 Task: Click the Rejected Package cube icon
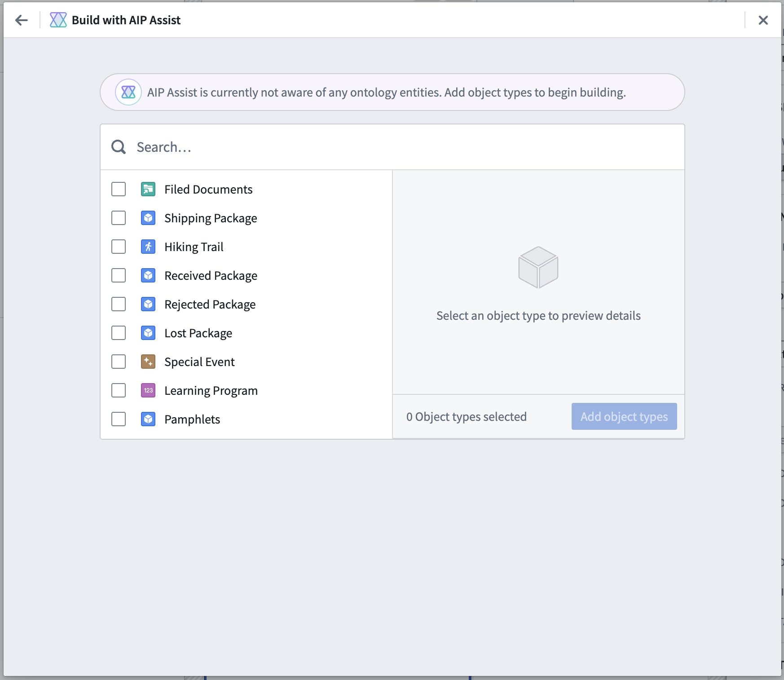point(148,304)
